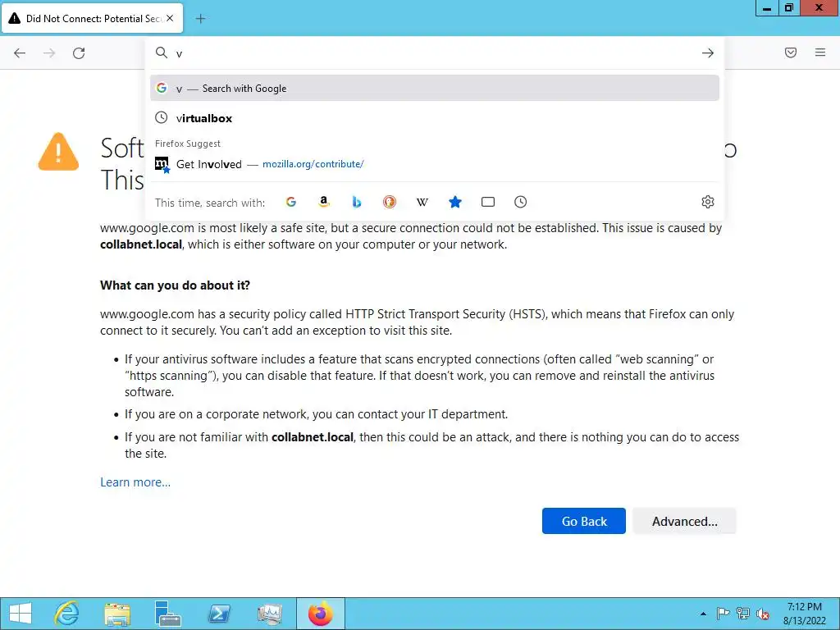The width and height of the screenshot is (840, 630).
Task: Click the network tray icon
Action: 743,614
